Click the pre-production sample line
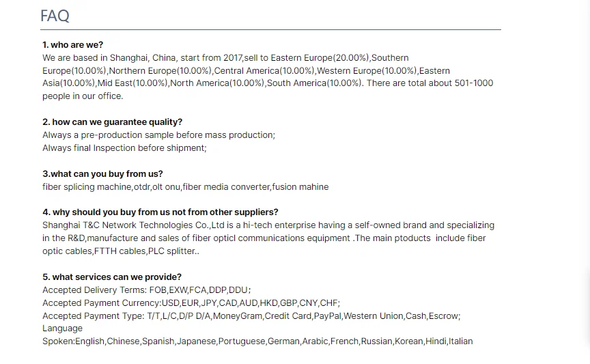 (x=159, y=135)
